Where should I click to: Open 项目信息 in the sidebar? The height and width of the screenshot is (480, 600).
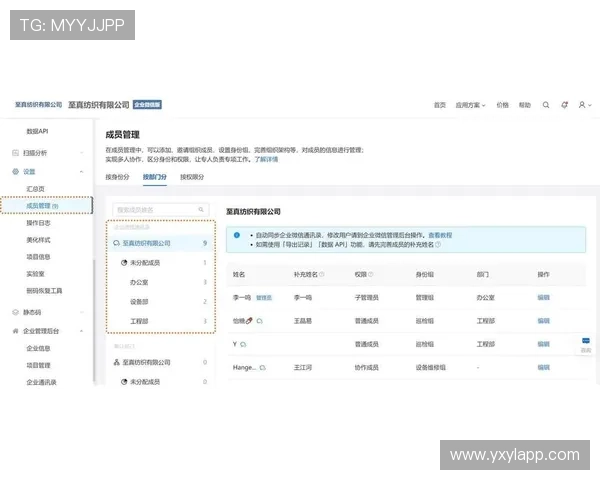38,257
